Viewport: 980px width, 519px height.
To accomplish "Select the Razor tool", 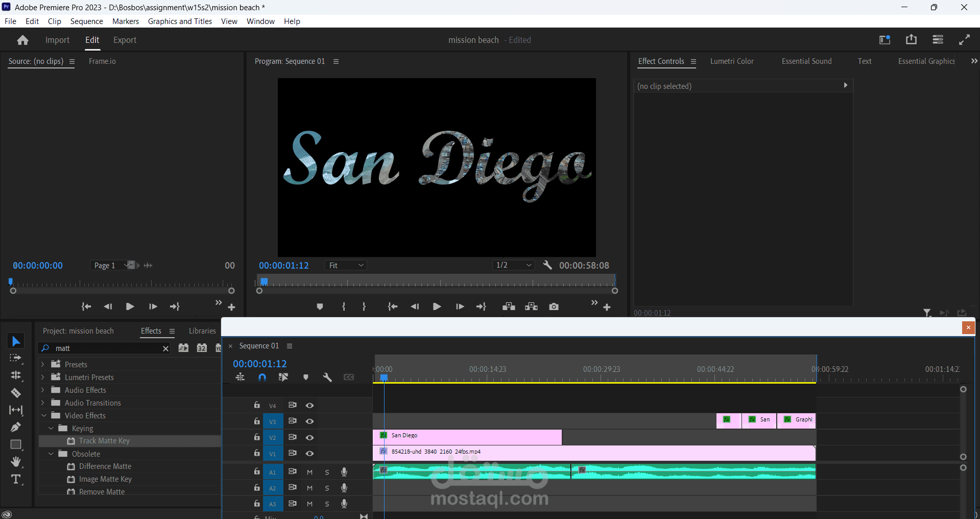I will (16, 393).
